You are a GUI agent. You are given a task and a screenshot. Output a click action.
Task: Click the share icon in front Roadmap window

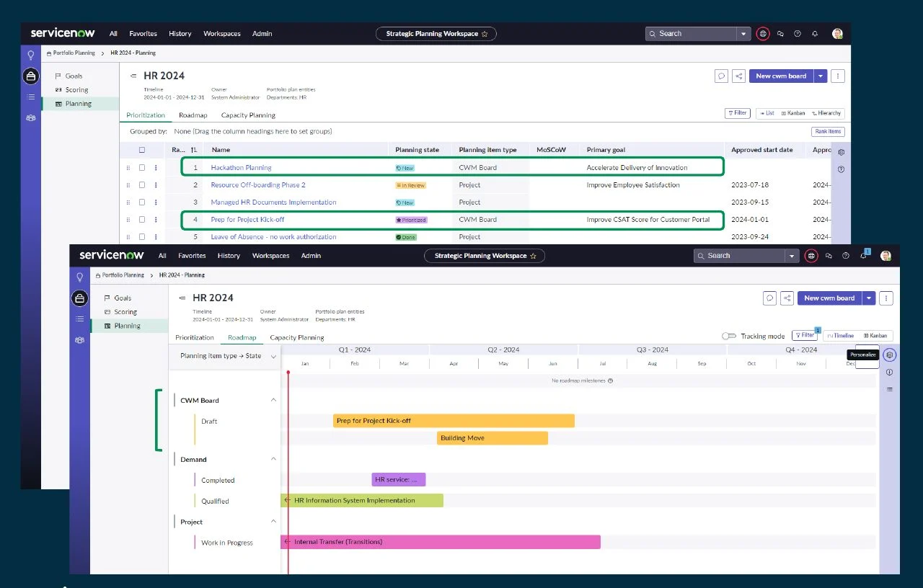787,298
